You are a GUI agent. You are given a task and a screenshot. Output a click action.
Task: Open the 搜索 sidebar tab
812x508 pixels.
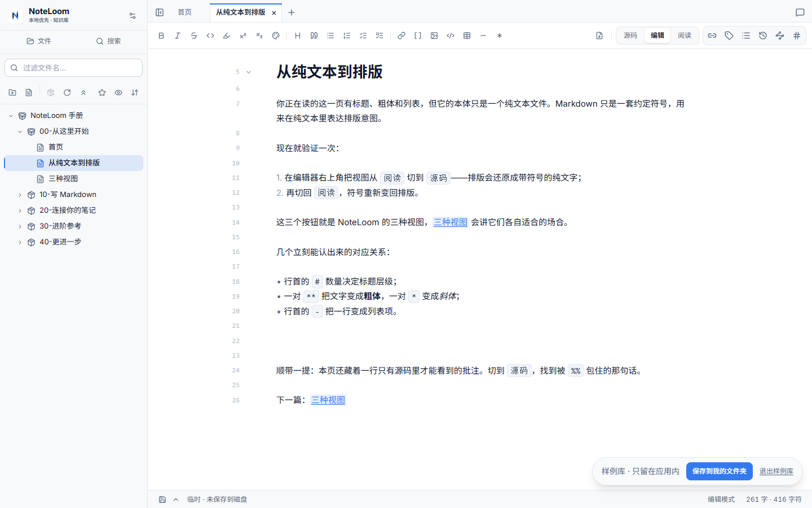click(108, 41)
